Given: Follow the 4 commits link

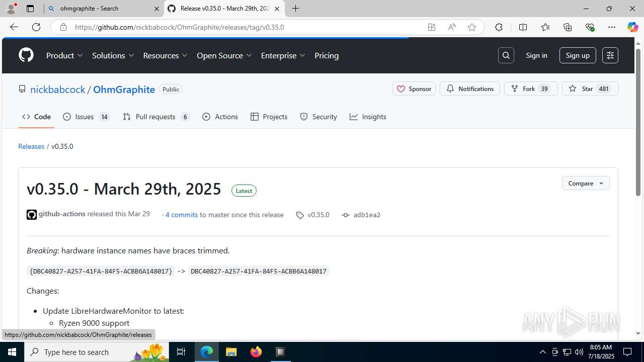Looking at the screenshot, I should click(182, 215).
